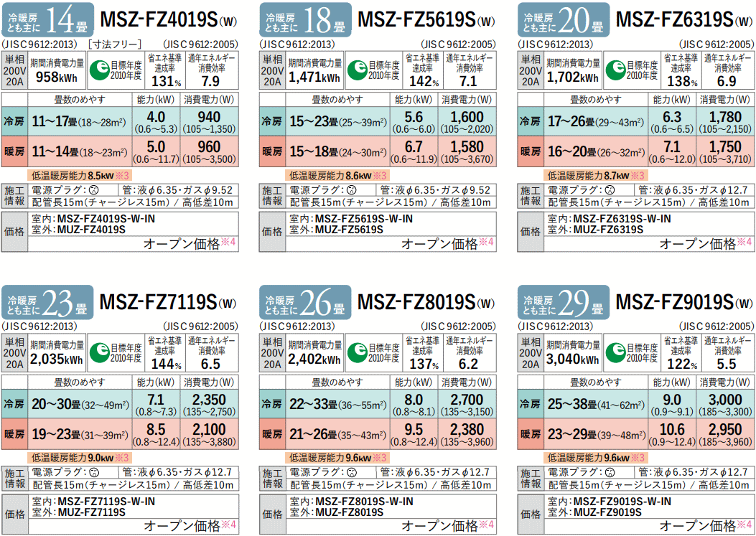Click the 138% energy standard achievement rate
The width and height of the screenshot is (756, 536).
682,81
